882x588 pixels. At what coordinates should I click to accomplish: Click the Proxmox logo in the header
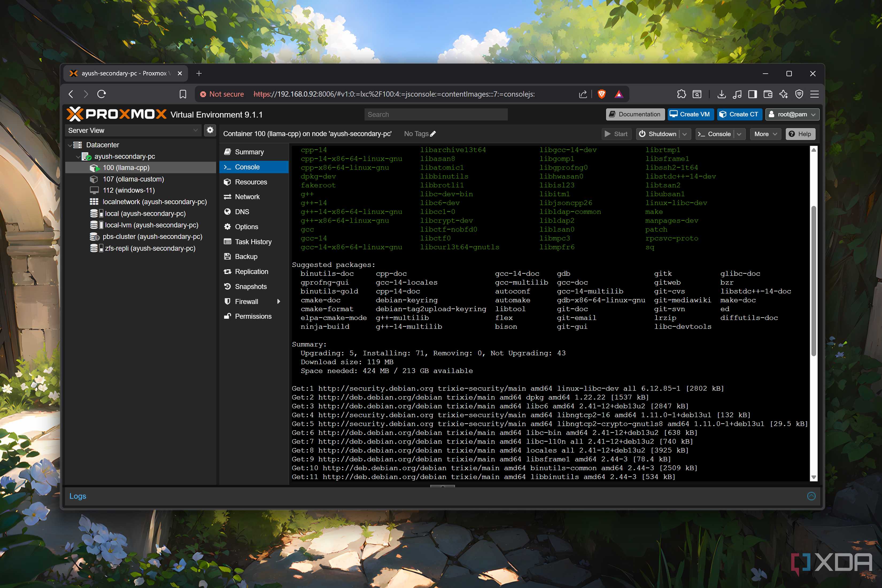pos(117,114)
